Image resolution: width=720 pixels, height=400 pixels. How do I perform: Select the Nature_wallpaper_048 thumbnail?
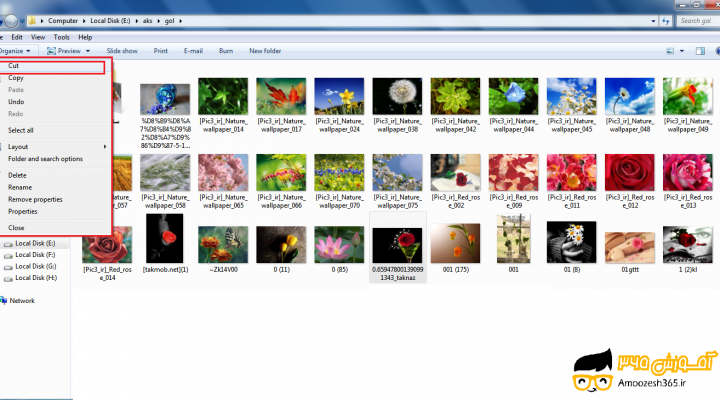point(630,96)
